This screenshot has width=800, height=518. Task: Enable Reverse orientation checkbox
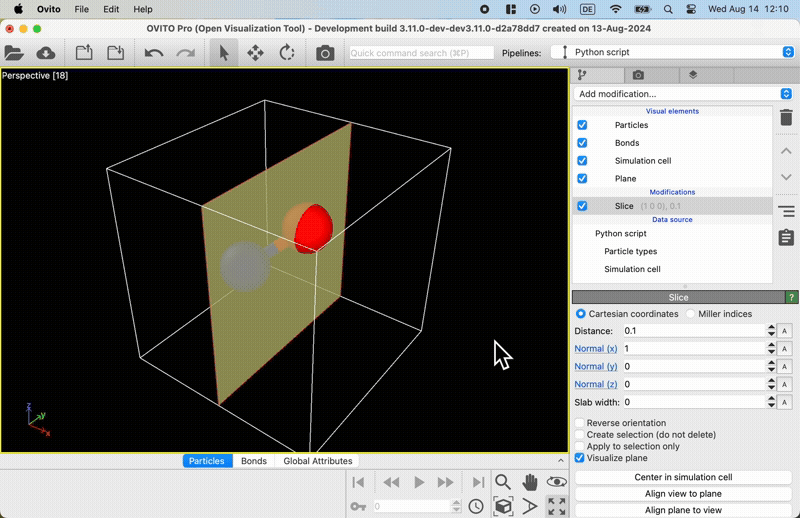[580, 423]
